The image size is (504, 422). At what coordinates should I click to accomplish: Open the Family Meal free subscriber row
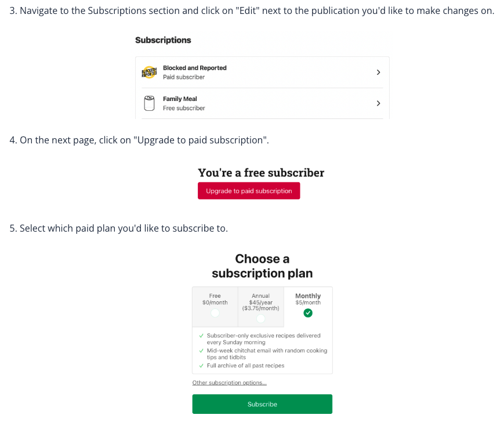pos(261,103)
